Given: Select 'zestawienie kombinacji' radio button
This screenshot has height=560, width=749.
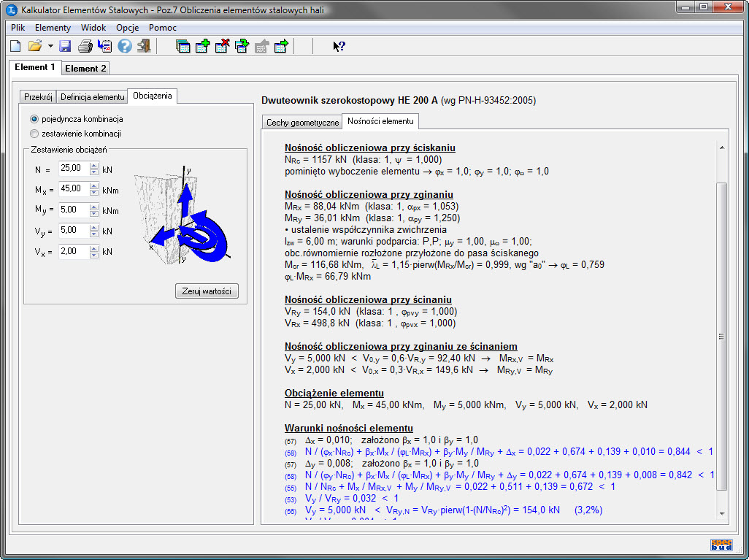Looking at the screenshot, I should pos(34,134).
